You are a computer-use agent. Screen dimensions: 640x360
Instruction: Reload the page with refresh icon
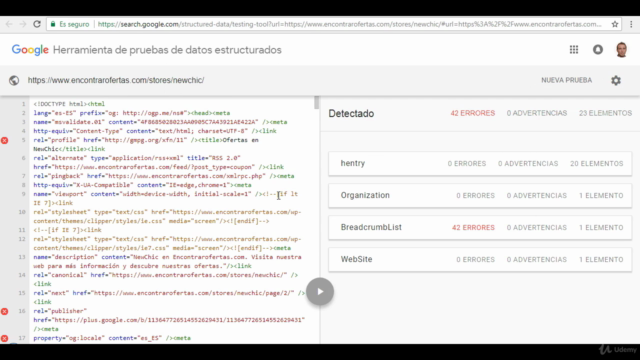tap(37, 24)
